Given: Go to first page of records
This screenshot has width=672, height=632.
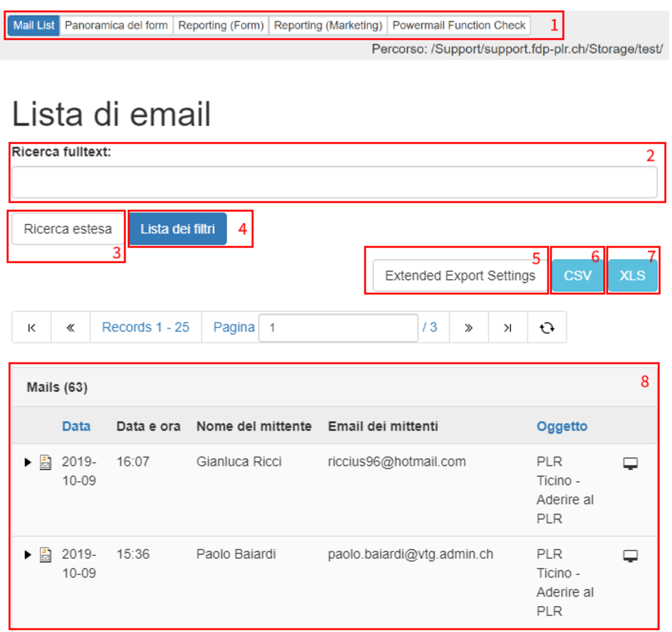Looking at the screenshot, I should [32, 327].
